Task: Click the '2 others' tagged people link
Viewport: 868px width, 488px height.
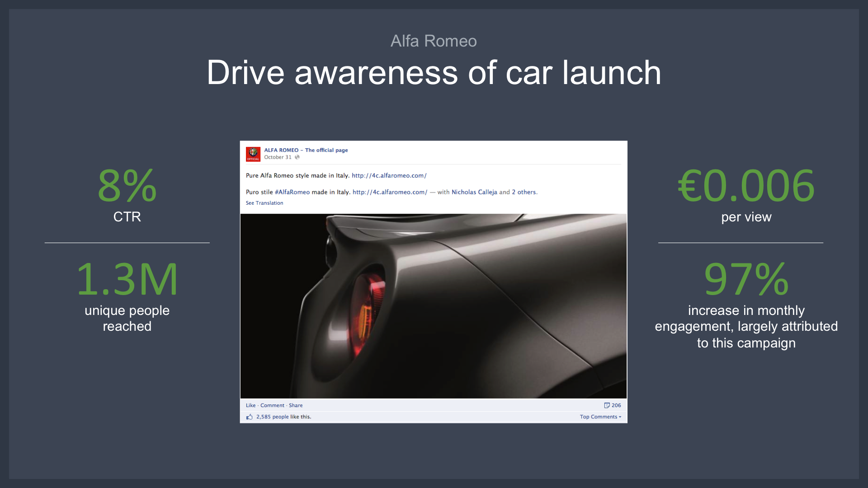Action: click(524, 192)
